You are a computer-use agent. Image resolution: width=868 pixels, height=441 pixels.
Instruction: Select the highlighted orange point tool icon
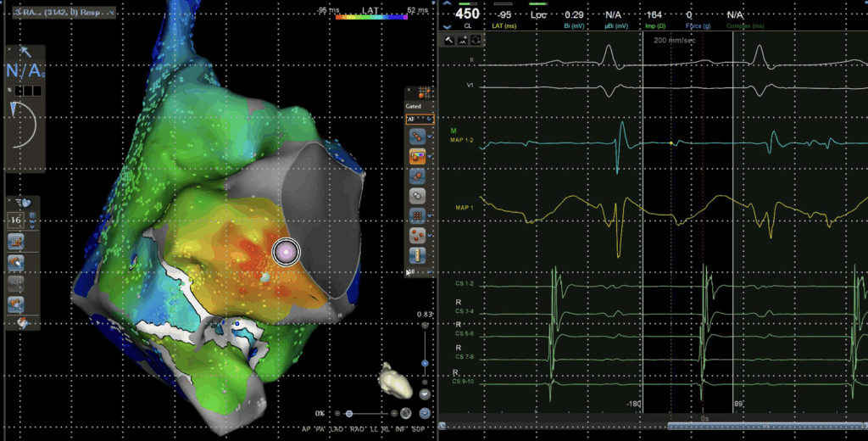pyautogui.click(x=418, y=156)
